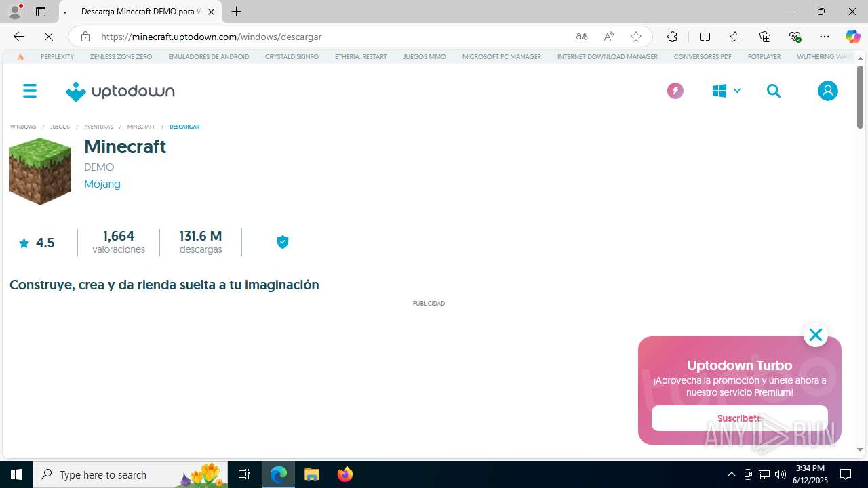868x488 pixels.
Task: Click the address bar URL
Action: click(212, 37)
